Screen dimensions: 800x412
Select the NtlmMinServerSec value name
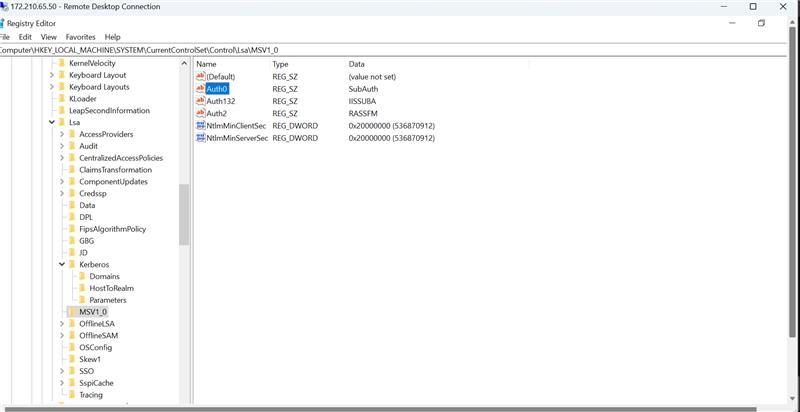click(237, 138)
